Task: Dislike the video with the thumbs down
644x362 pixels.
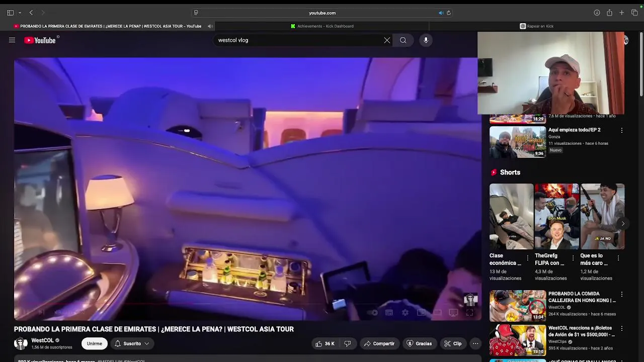Action: pyautogui.click(x=348, y=343)
